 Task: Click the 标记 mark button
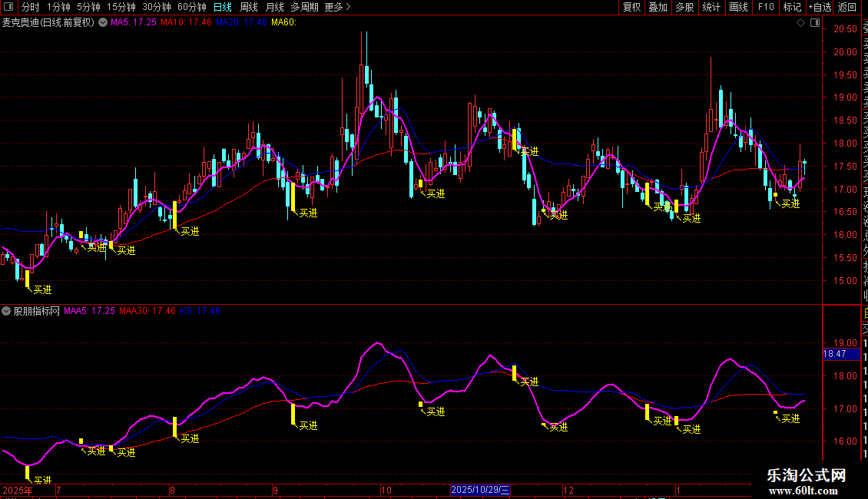(x=792, y=7)
